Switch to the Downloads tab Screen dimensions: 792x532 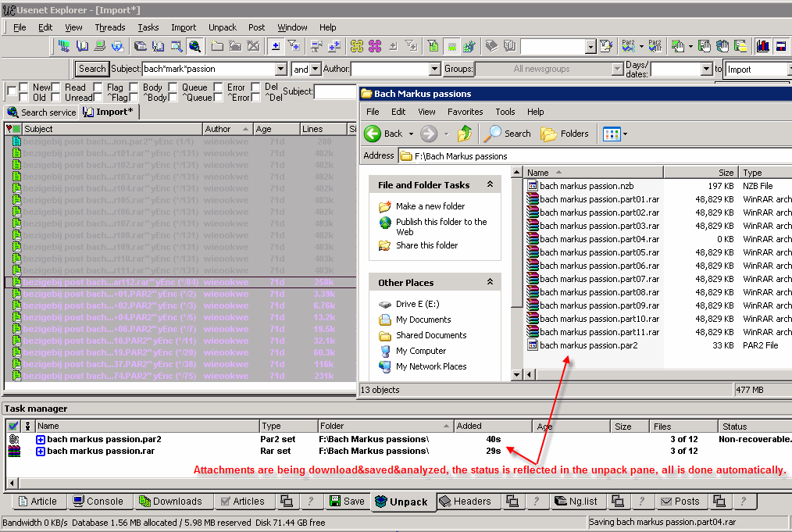tap(169, 502)
